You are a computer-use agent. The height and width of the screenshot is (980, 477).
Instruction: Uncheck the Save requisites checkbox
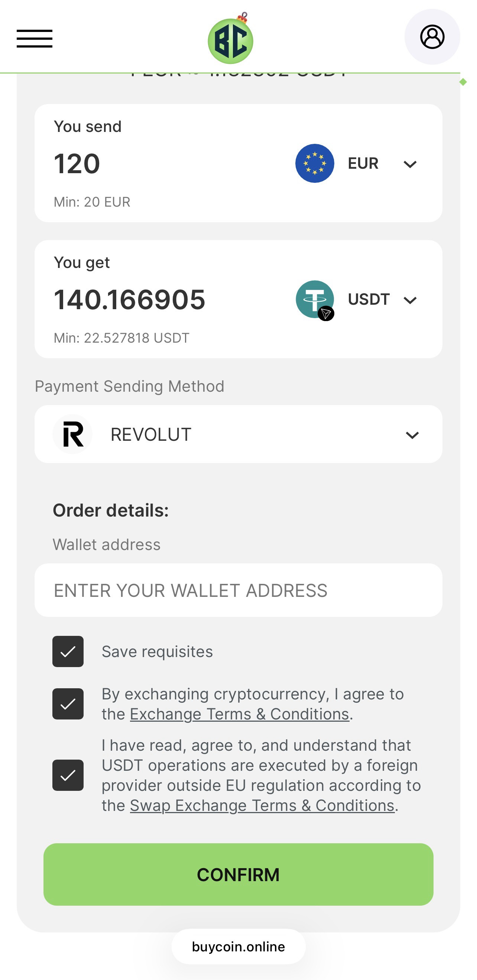68,651
